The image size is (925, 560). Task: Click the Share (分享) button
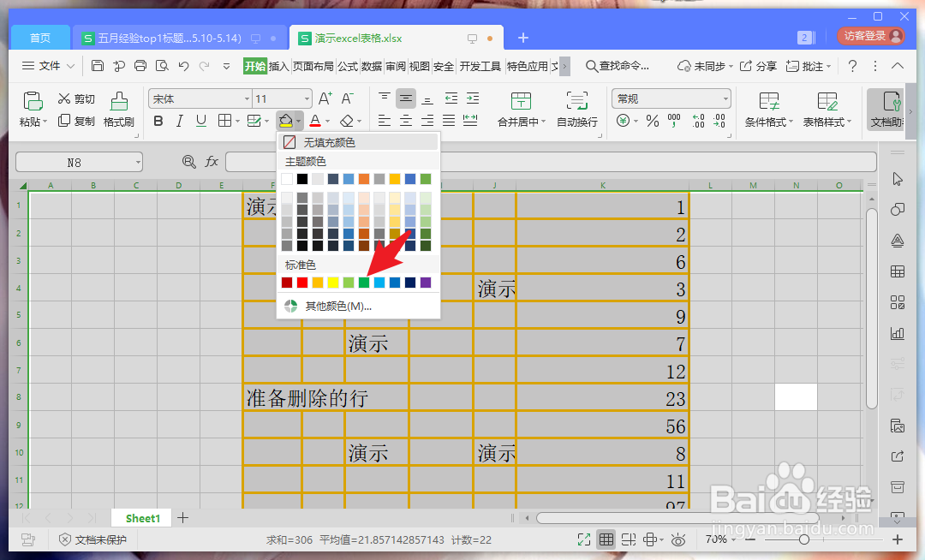pyautogui.click(x=759, y=66)
